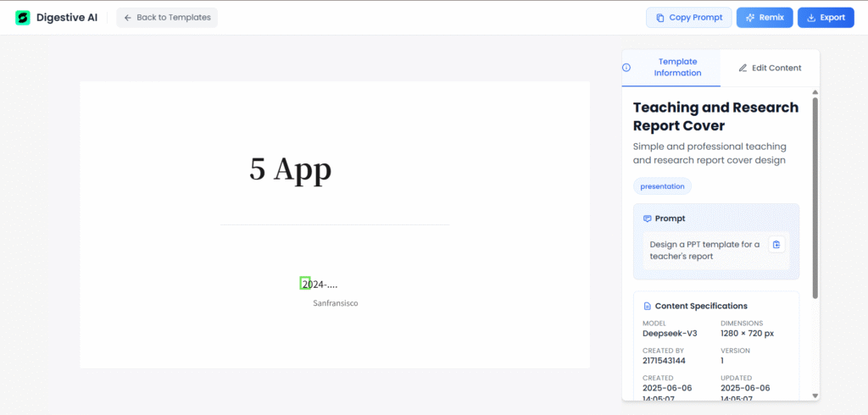Click the '2024-....' date text on the slide
868x415 pixels.
coord(320,285)
